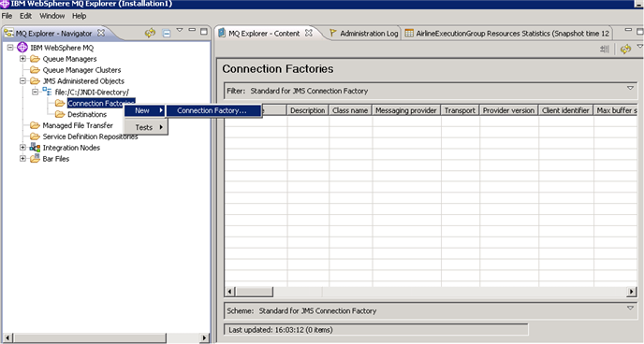Viewport: 644px width, 344px height.
Task: Close the MQ Explorer - Content tab
Action: tap(309, 33)
